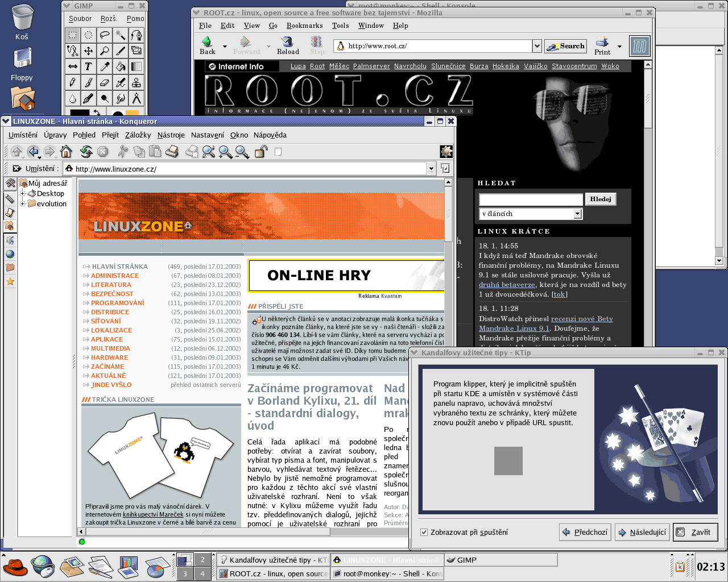The image size is (728, 582).
Task: Select the elliptical selection tool in GIMP
Action: 89,35
